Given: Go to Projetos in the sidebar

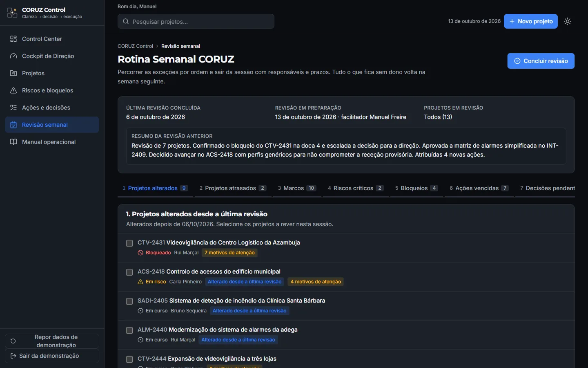Looking at the screenshot, I should [x=52, y=73].
